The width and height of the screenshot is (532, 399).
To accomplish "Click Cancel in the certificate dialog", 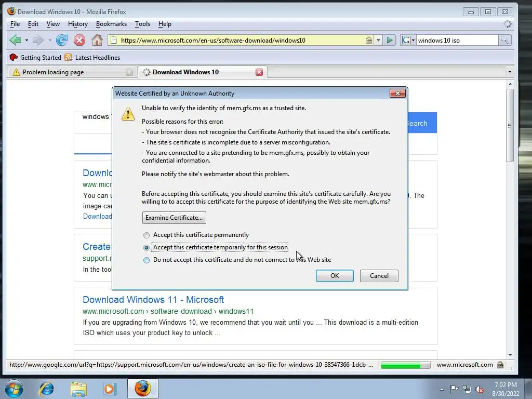I will tap(379, 275).
